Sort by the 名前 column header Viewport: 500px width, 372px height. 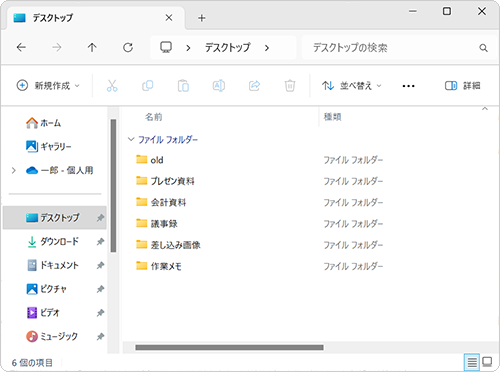coord(153,117)
